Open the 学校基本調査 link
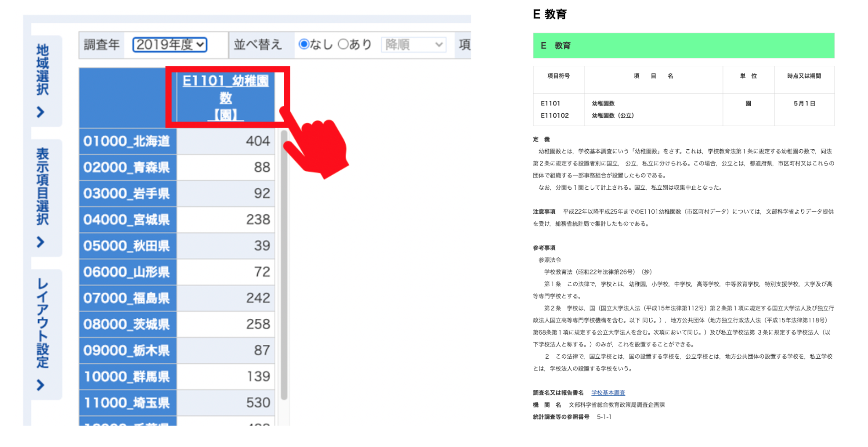This screenshot has width=868, height=447. coord(608,393)
